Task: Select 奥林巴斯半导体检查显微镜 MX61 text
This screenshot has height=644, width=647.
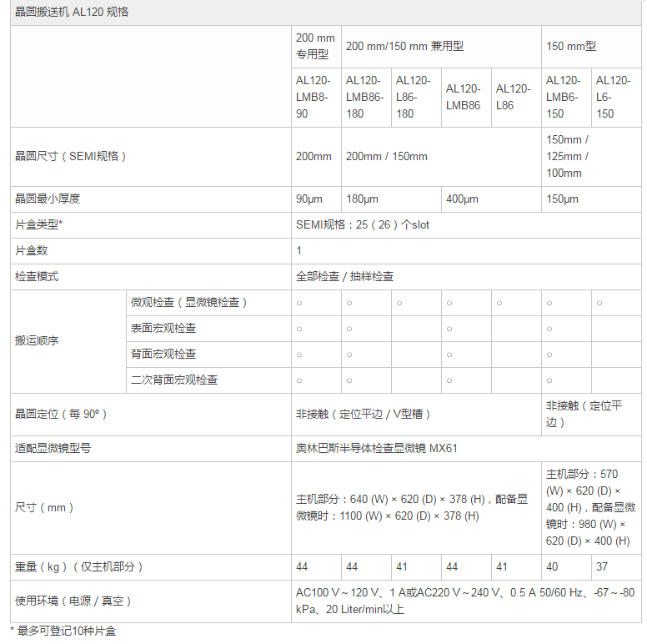Action: (377, 448)
